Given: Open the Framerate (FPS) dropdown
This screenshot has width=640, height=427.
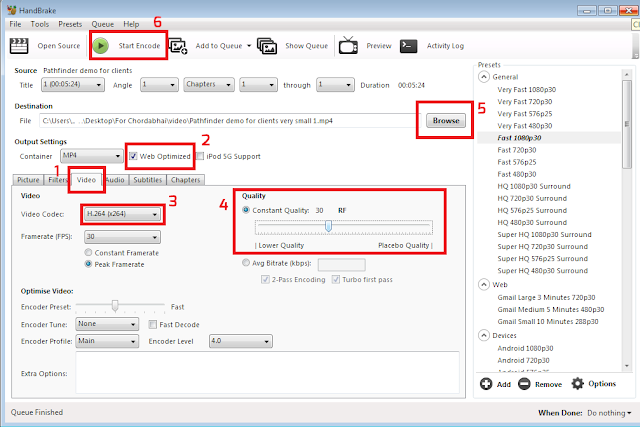Looking at the screenshot, I should point(122,237).
